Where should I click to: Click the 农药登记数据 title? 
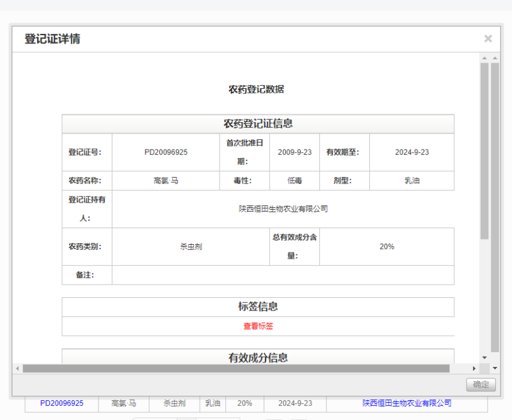(256, 89)
